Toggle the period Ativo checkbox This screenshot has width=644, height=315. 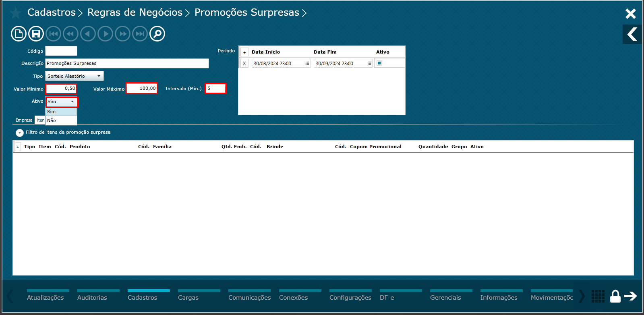379,63
